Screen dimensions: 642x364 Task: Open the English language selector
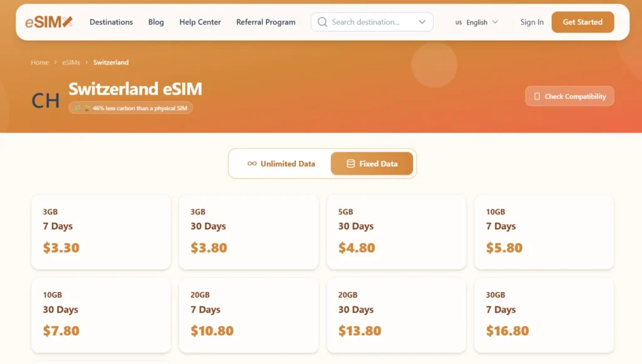476,22
